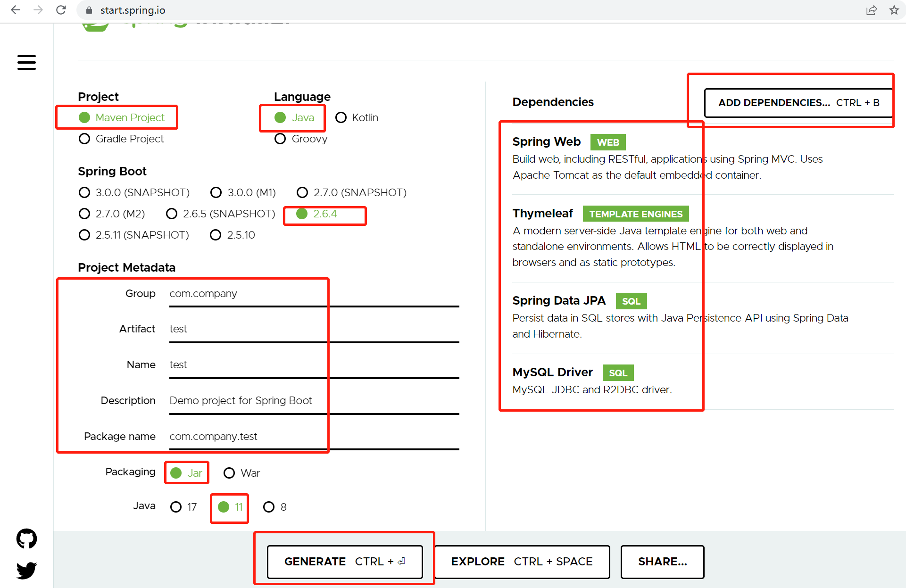Viewport: 906px width, 588px height.
Task: Click the browser reload icon
Action: click(x=61, y=10)
